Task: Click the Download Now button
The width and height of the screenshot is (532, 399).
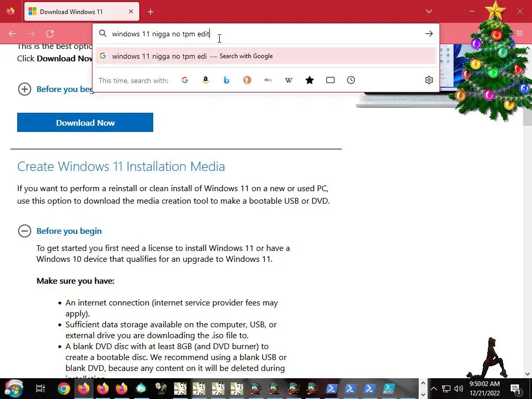Action: [85, 123]
